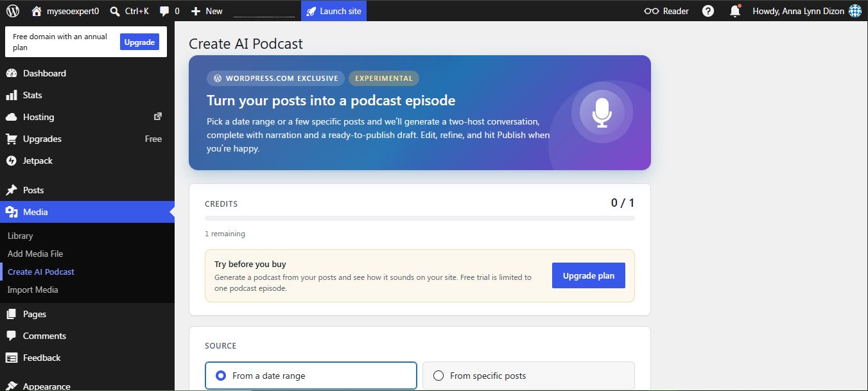Open the Feedback sidebar icon
Screen dimensions: 868x391
pyautogui.click(x=12, y=358)
